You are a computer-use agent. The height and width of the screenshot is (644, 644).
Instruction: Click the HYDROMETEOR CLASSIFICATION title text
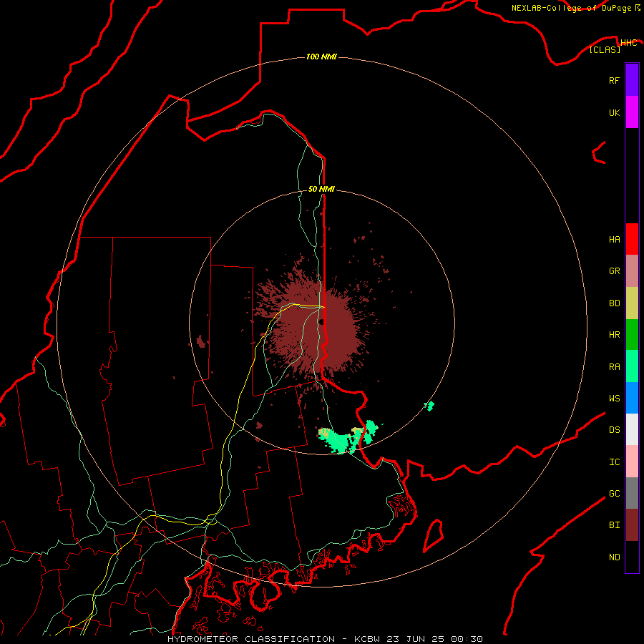coord(251,639)
